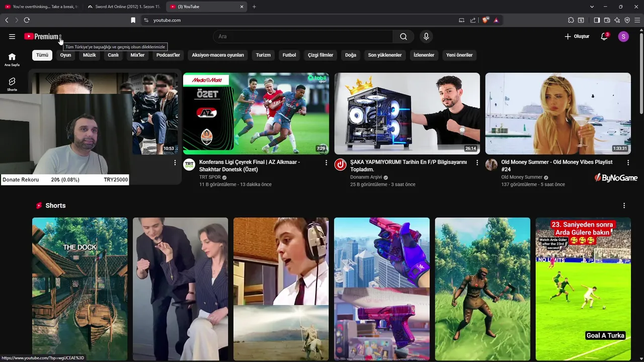Select the Podcast'ler filter chip
This screenshot has width=644, height=362.
[x=168, y=55]
